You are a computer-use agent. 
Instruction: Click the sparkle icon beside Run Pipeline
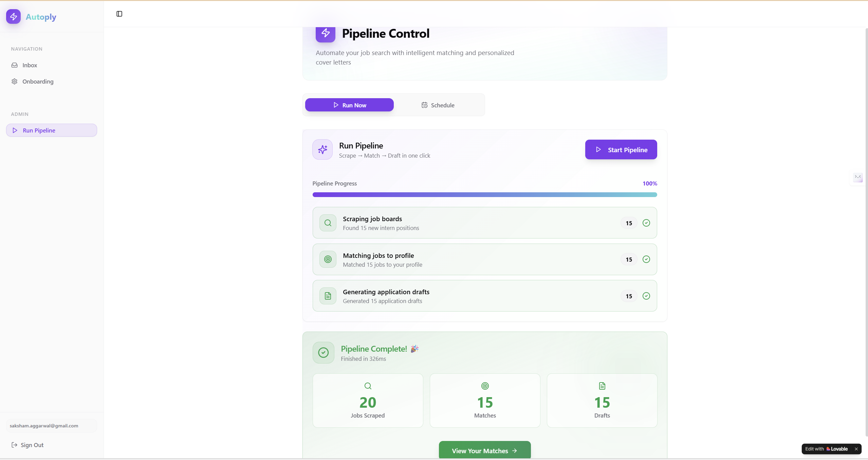tap(322, 149)
